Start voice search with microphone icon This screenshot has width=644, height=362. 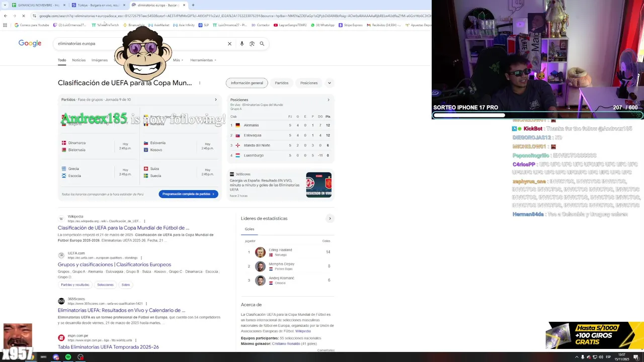(242, 44)
